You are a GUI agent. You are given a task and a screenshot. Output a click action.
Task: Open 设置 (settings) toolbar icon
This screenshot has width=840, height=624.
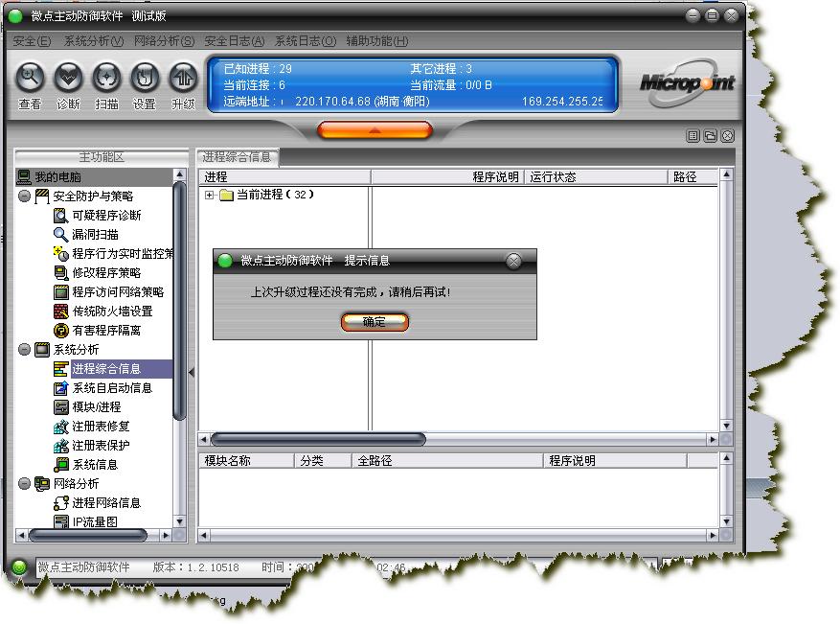(x=145, y=78)
